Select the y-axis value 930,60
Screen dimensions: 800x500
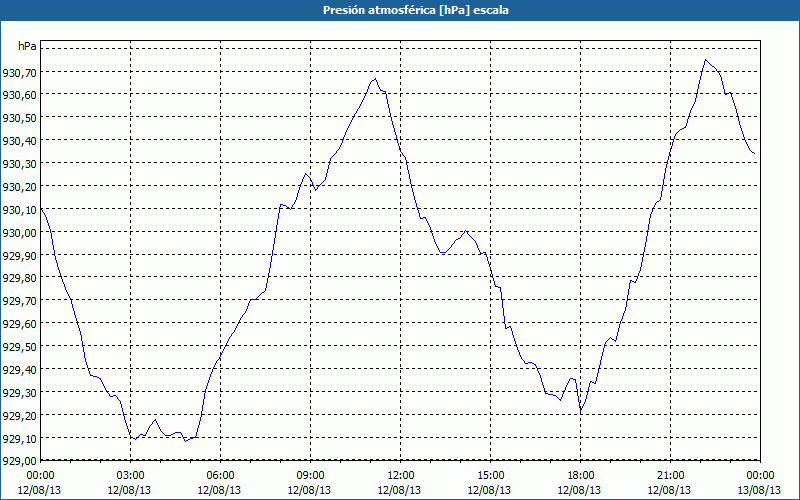19,95
